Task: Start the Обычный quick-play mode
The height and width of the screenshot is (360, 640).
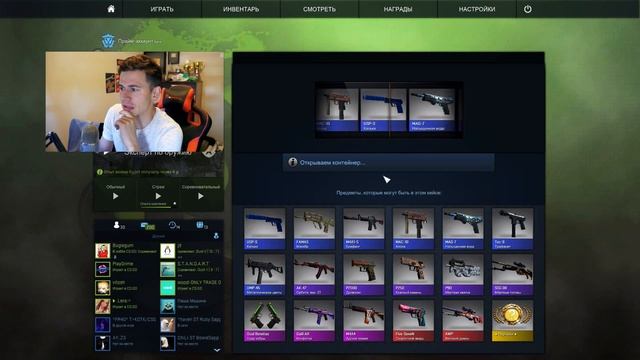Action: (x=116, y=196)
